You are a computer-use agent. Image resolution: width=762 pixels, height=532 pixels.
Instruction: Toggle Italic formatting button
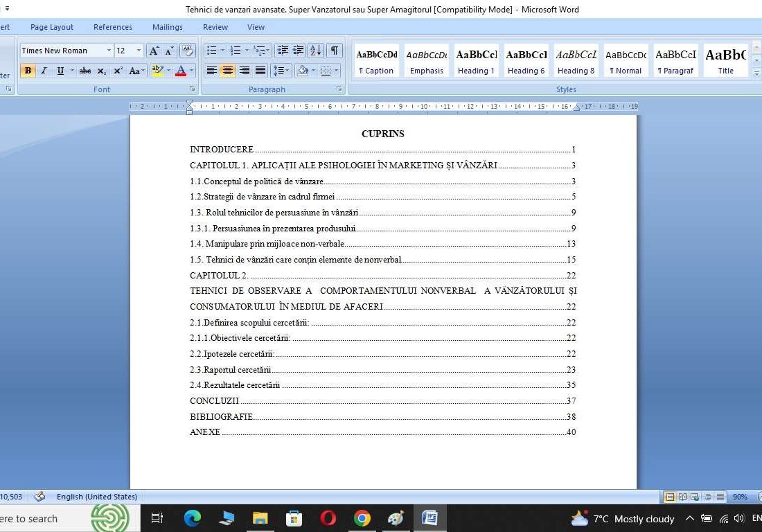pyautogui.click(x=44, y=71)
